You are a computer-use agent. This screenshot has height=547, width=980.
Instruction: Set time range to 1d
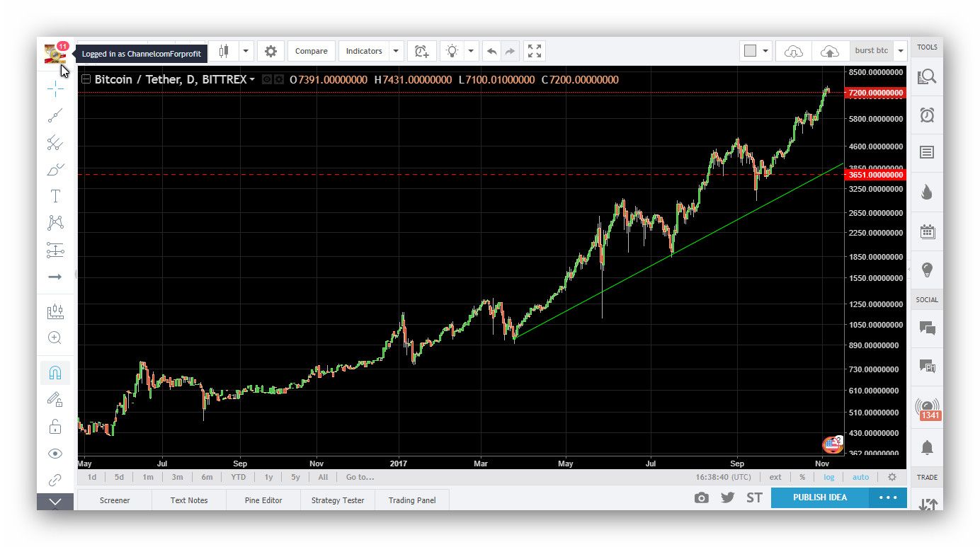pyautogui.click(x=92, y=477)
